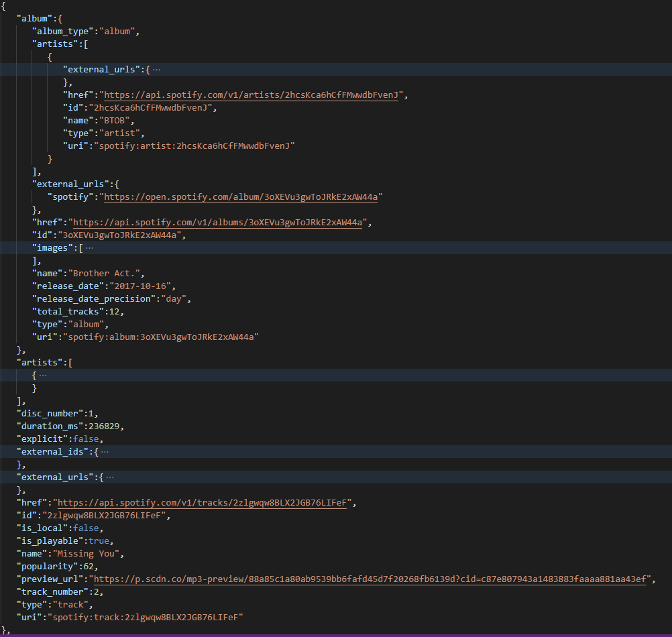
Task: Click the "artist" type value
Action: [x=119, y=133]
